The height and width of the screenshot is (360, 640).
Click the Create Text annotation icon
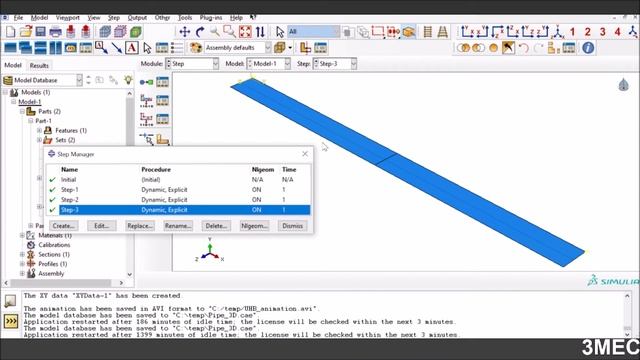pos(131,48)
